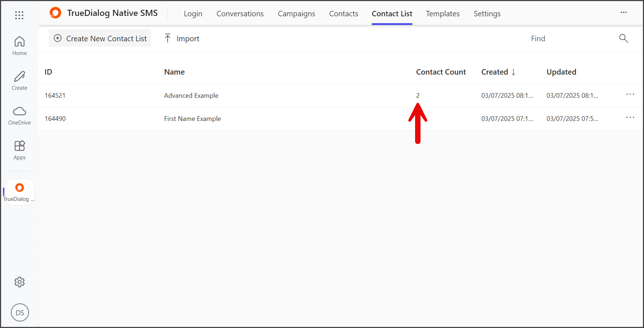Open the top-right more options ellipsis
The width and height of the screenshot is (644, 328).
click(624, 12)
